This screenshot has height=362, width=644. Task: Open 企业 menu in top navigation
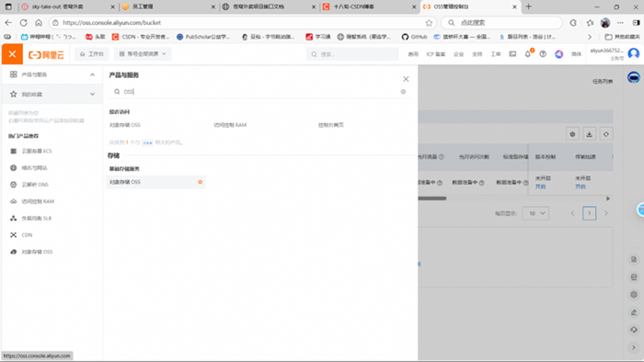458,54
